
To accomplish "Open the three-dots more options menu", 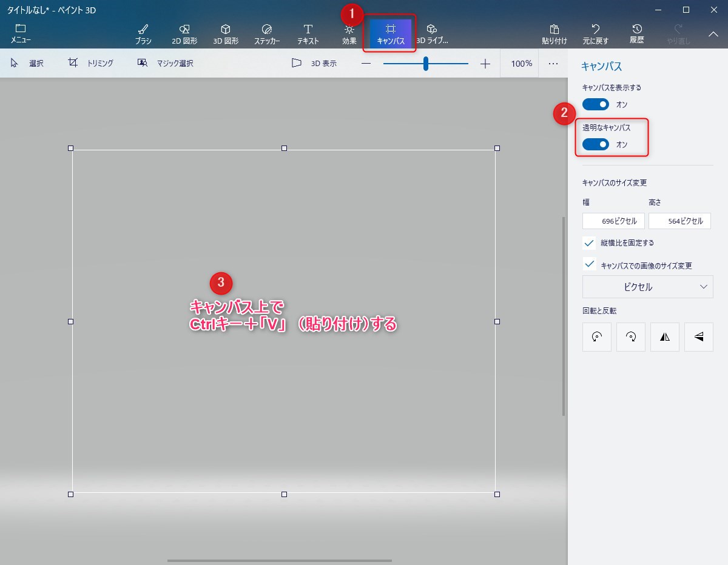I will pos(553,63).
